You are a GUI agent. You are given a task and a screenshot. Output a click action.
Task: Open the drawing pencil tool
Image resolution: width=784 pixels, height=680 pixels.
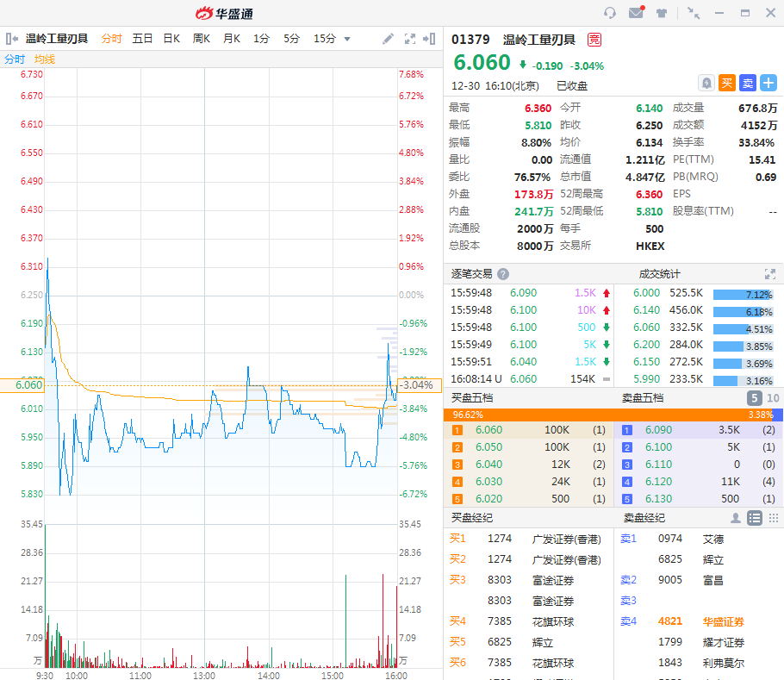tap(388, 39)
